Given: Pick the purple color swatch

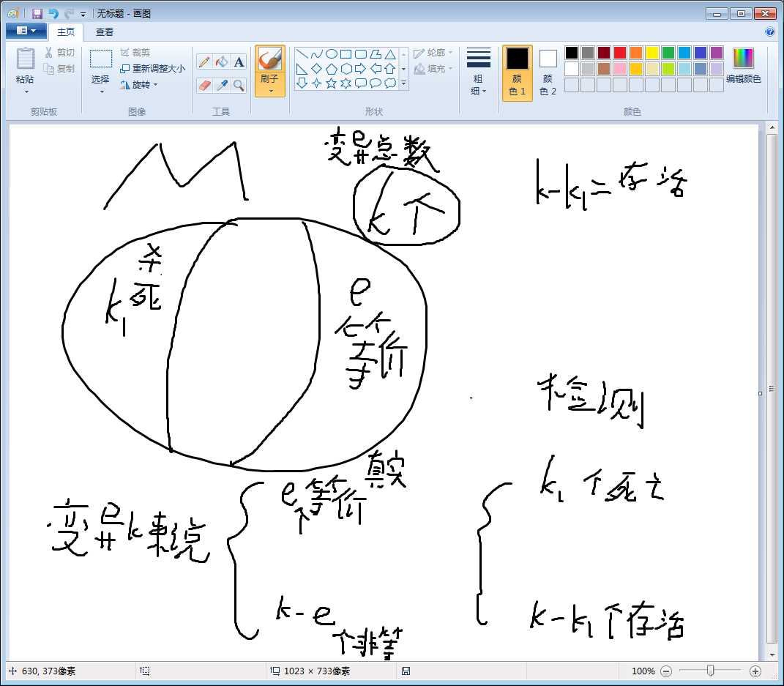Looking at the screenshot, I should click(x=717, y=53).
